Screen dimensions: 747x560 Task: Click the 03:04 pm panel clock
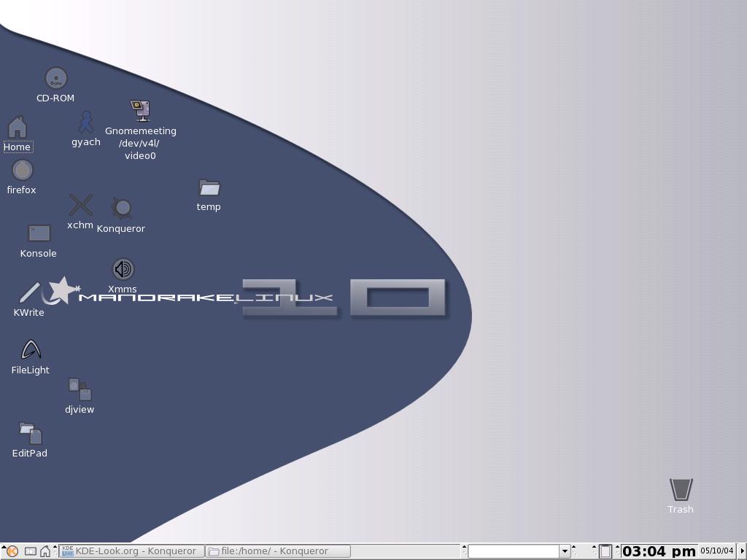pyautogui.click(x=659, y=551)
